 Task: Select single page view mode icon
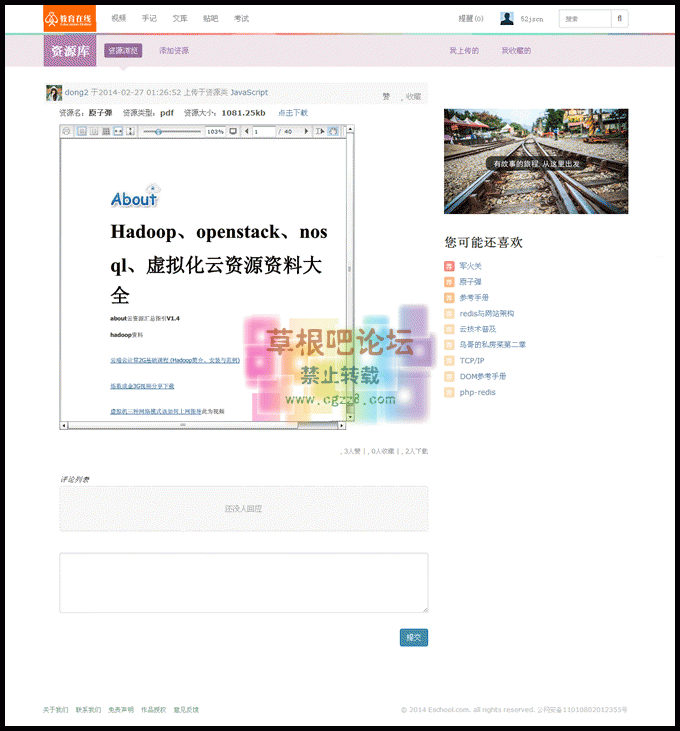(82, 131)
